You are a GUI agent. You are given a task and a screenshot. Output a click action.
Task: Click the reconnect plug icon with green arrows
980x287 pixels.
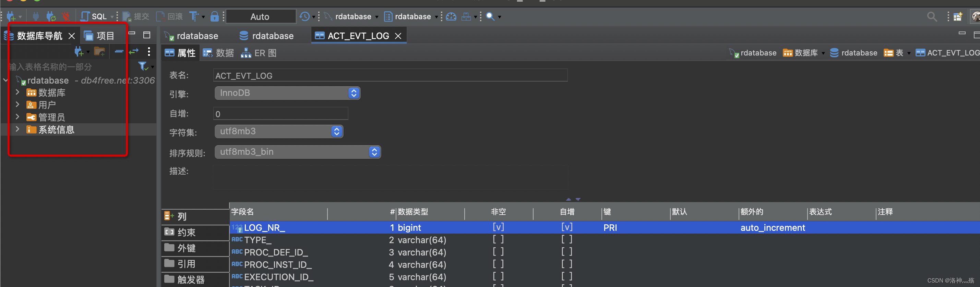(51, 16)
